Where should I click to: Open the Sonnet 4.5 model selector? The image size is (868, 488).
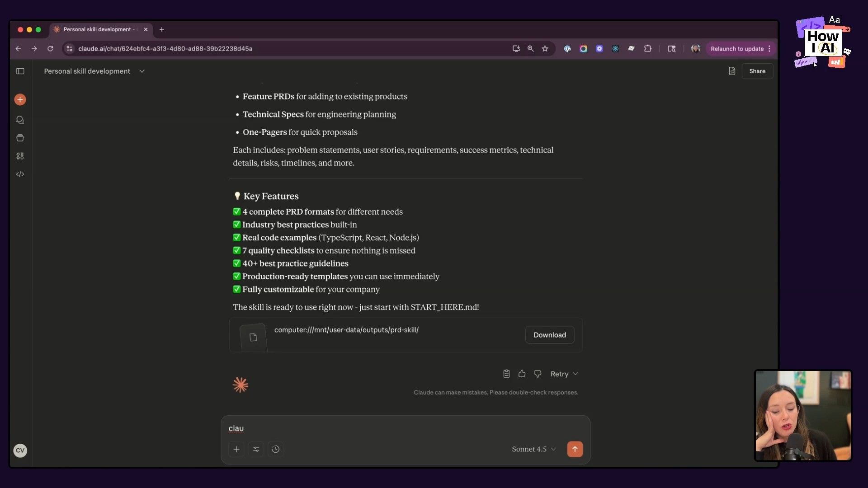coord(533,449)
